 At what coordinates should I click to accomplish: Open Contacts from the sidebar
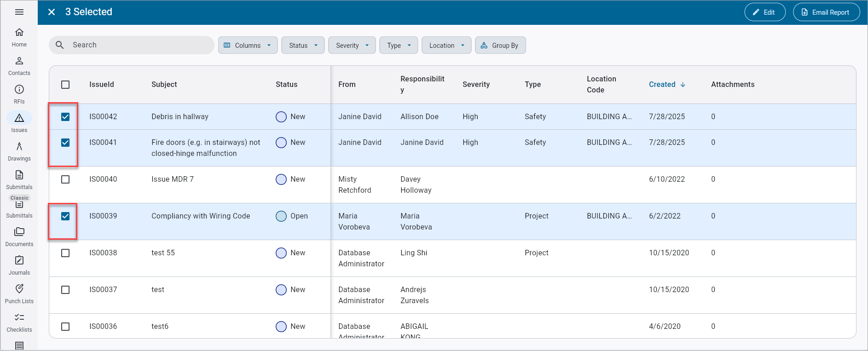coord(19,66)
